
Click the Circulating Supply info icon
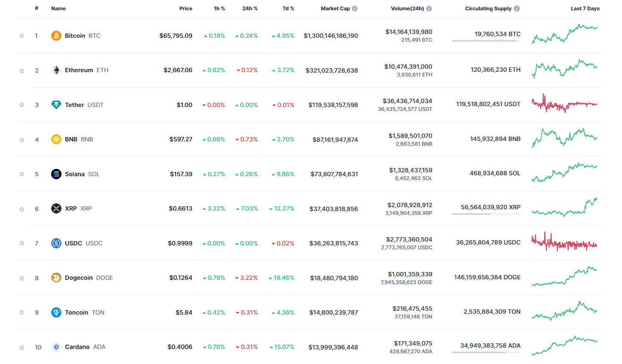pos(517,9)
